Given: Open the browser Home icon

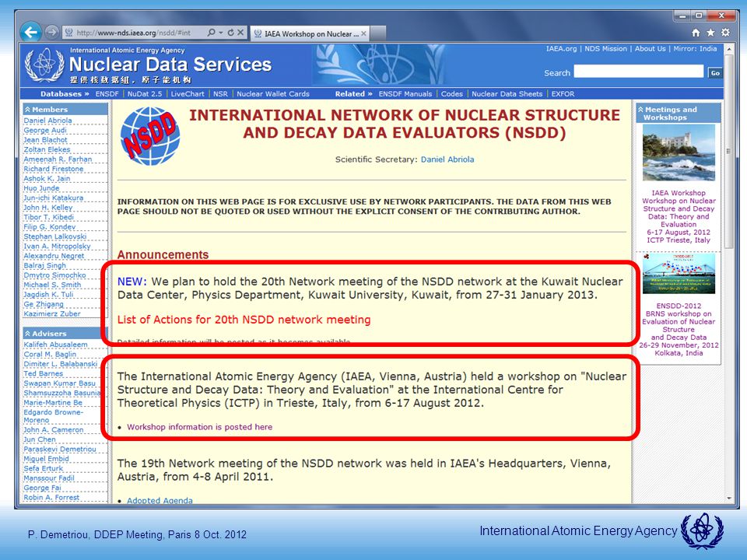Looking at the screenshot, I should tap(696, 33).
